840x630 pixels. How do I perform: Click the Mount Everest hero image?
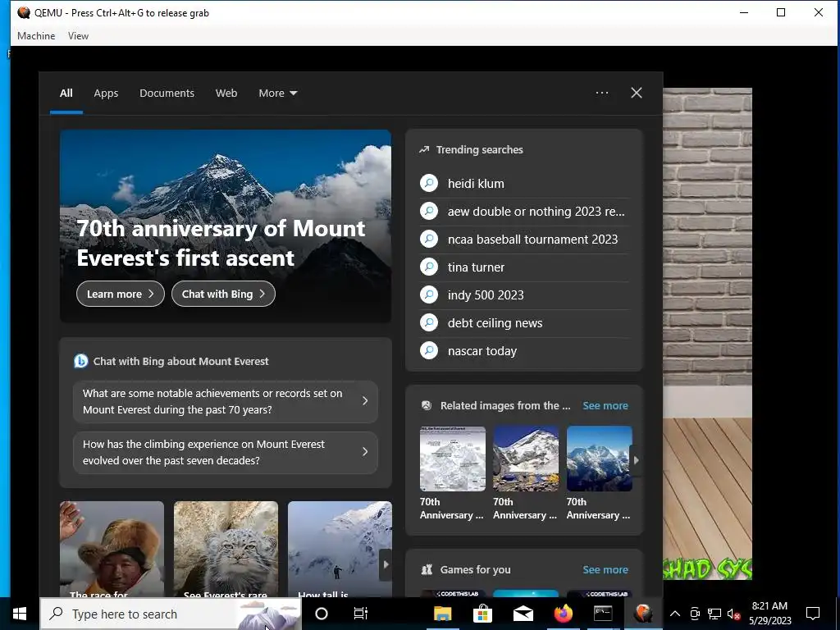pos(226,226)
